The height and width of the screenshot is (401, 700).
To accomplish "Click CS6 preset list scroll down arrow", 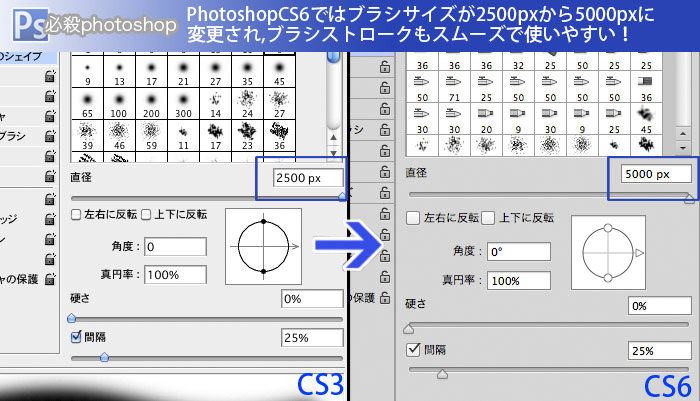I will pyautogui.click(x=683, y=147).
